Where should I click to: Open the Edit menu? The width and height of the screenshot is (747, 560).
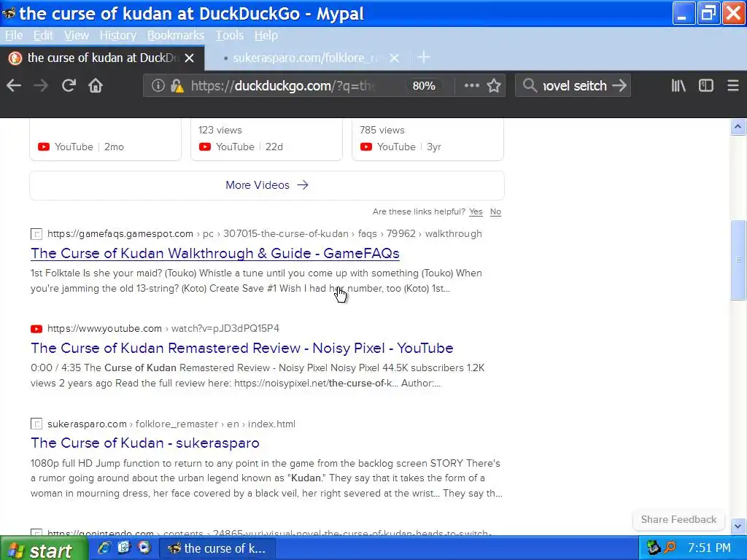click(43, 35)
